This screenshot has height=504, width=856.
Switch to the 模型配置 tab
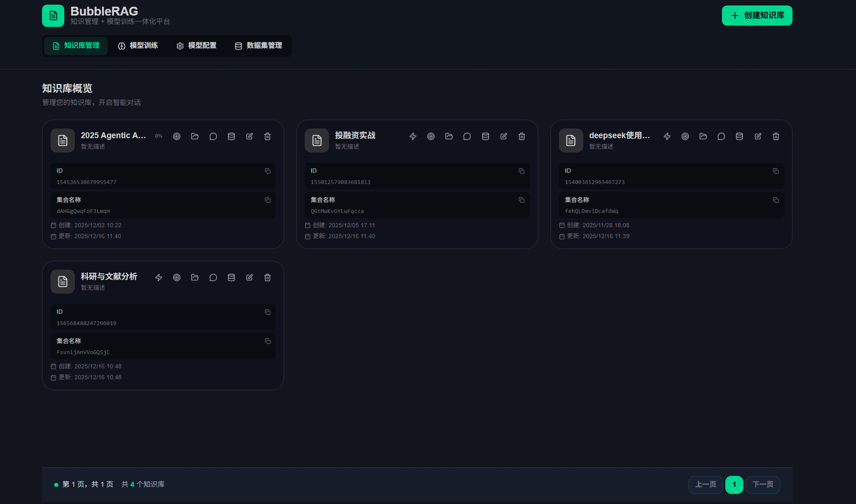click(196, 46)
